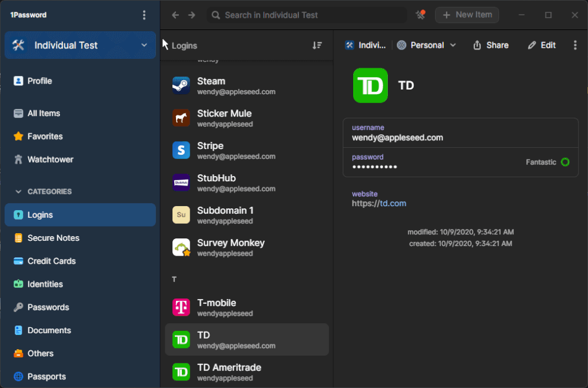The width and height of the screenshot is (588, 388).
Task: Open the Personal vault dropdown
Action: [x=427, y=45]
